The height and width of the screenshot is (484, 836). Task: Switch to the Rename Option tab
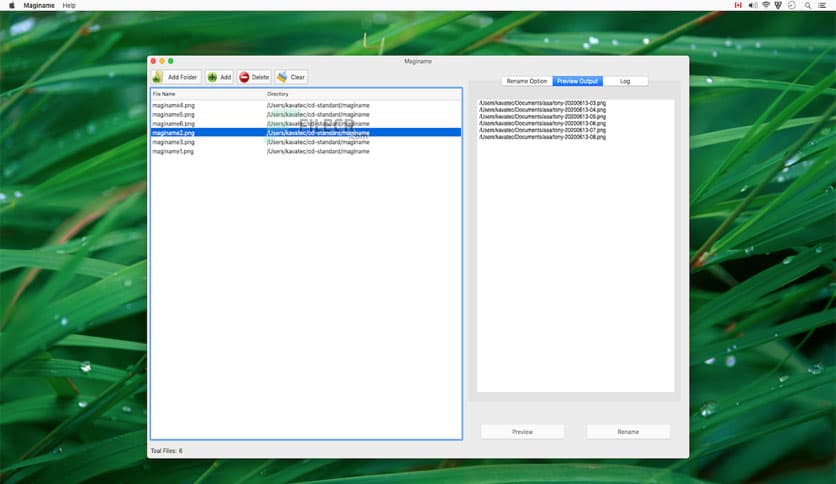tap(526, 81)
